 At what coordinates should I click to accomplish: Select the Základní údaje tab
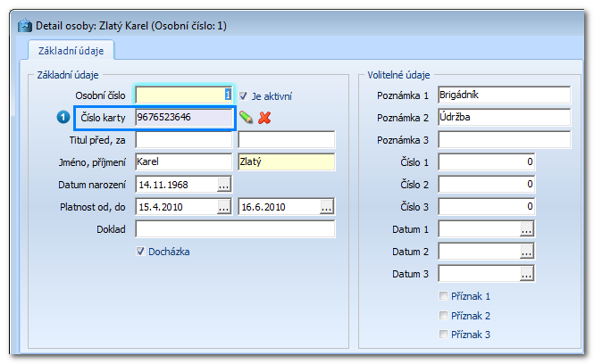71,51
